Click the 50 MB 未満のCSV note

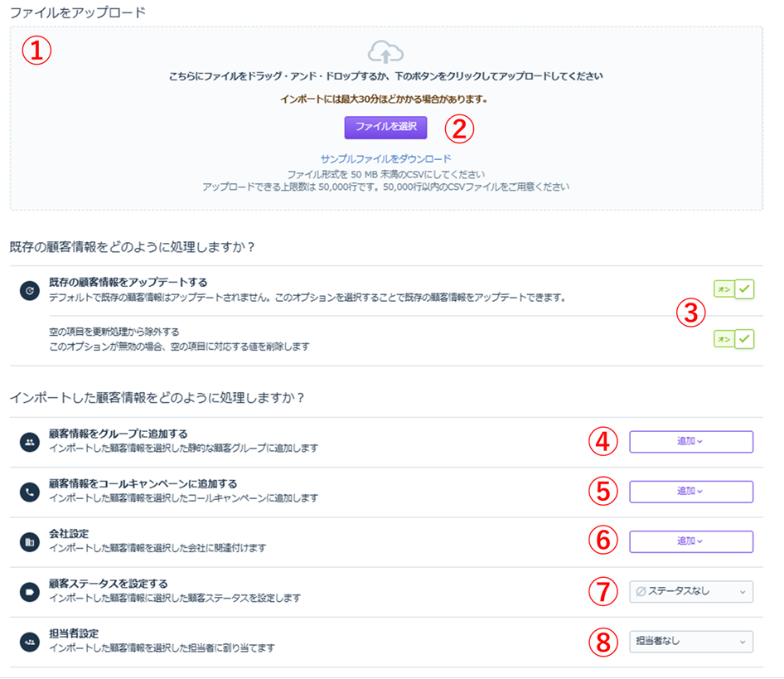385,175
